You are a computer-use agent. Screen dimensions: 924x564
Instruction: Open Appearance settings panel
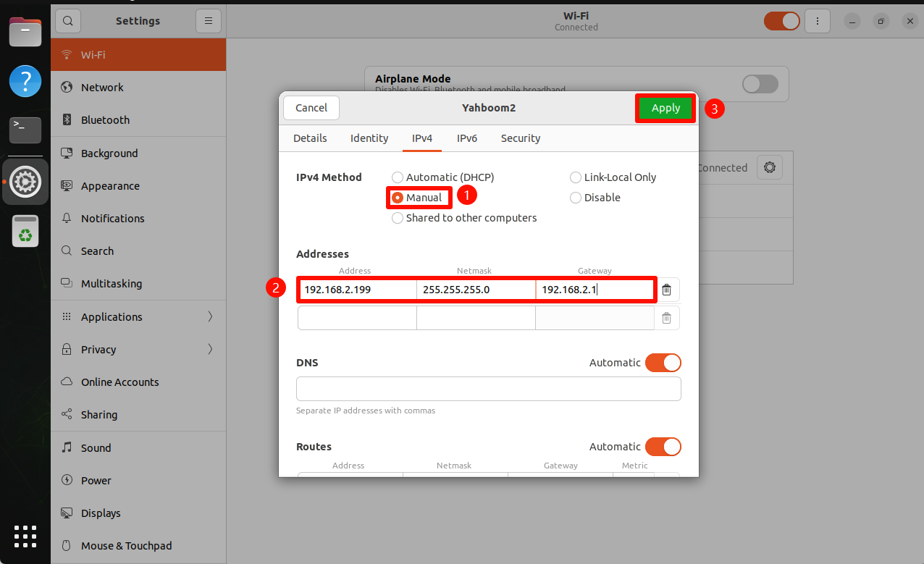(x=138, y=185)
